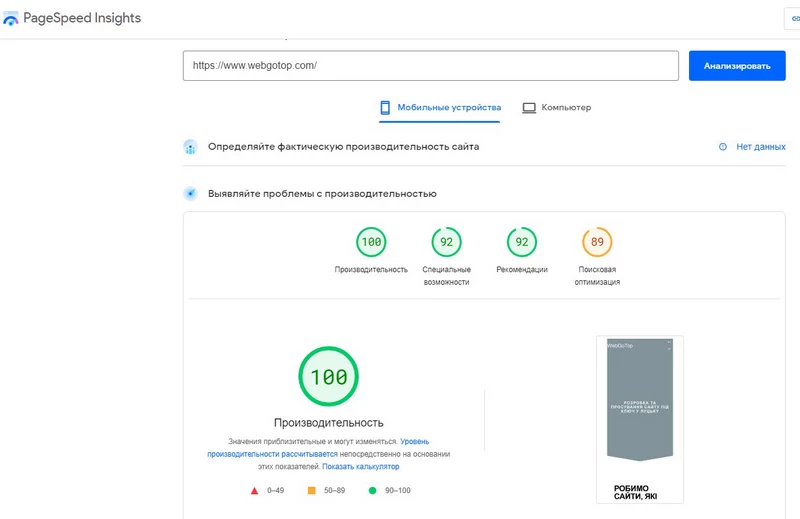Open the Показать калькулятор link
The width and height of the screenshot is (800, 519).
click(361, 466)
